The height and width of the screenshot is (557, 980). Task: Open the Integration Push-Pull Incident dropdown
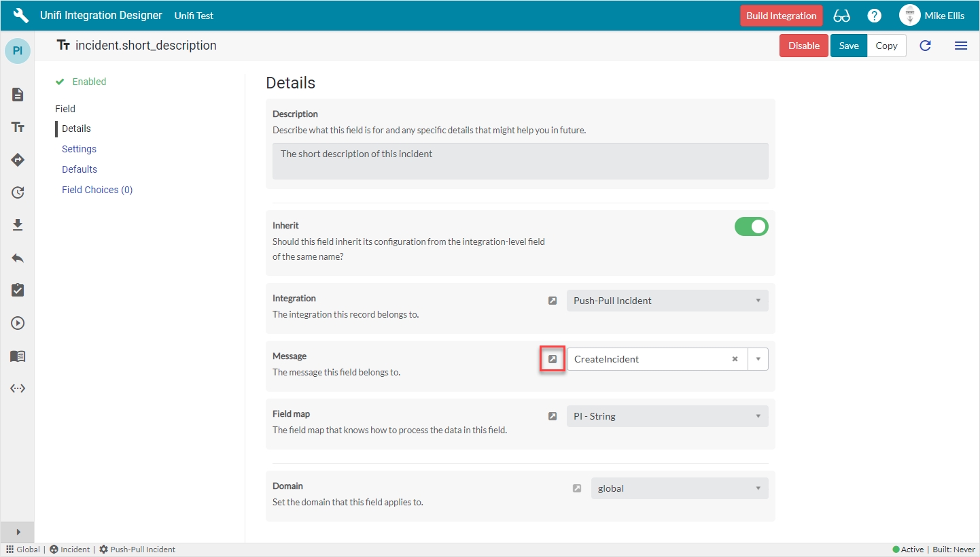(x=667, y=301)
